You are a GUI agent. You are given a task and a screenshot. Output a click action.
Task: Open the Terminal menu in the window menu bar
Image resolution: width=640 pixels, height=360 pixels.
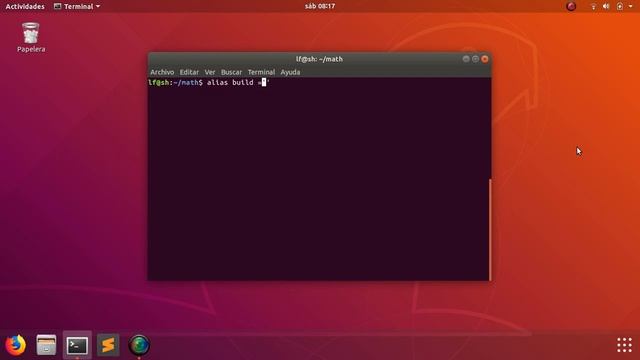click(x=261, y=72)
